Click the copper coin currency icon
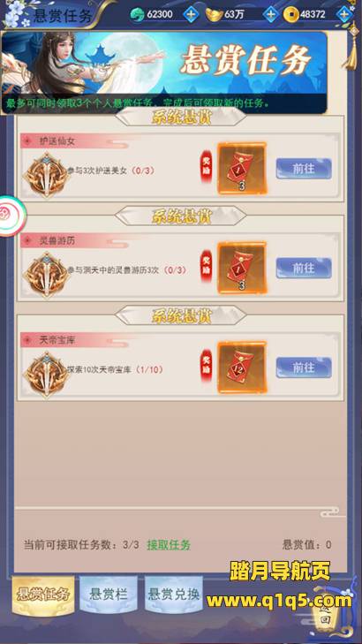 (291, 15)
